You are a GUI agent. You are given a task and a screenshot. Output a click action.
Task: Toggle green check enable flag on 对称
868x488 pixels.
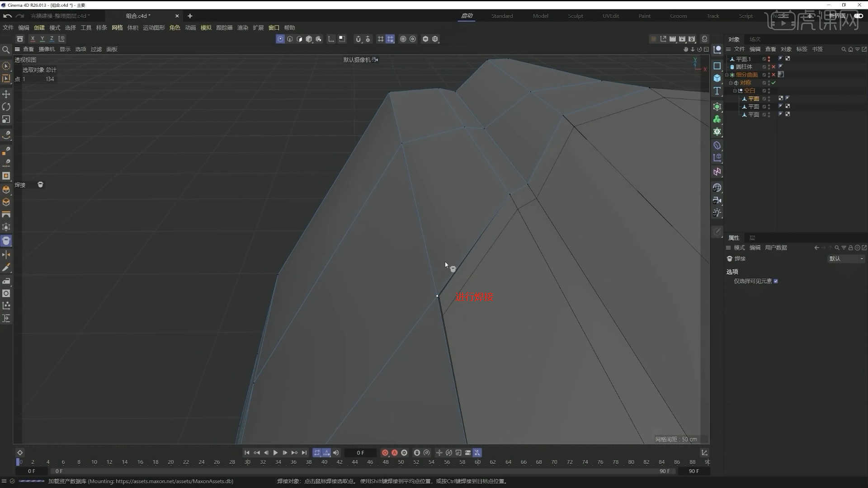click(x=774, y=83)
